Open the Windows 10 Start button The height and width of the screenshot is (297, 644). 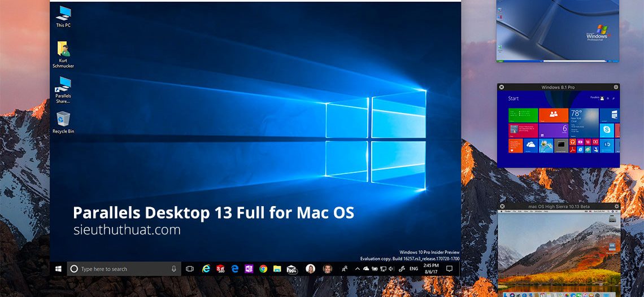[x=58, y=269]
